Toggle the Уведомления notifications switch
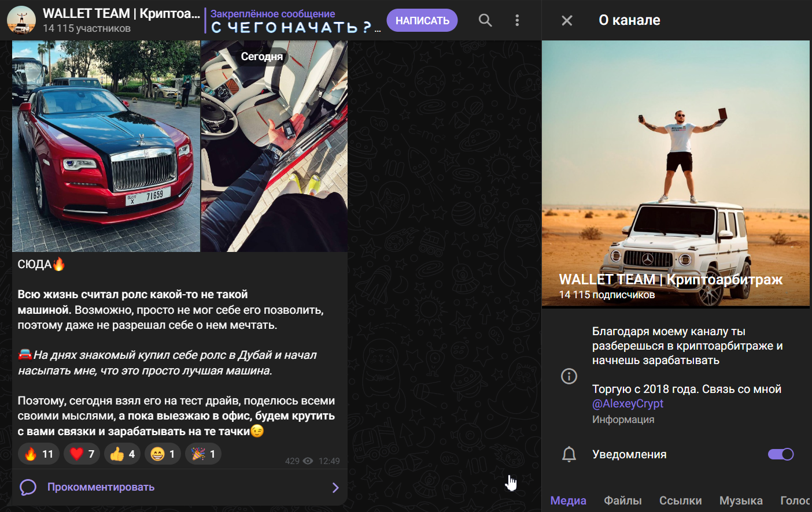 781,454
